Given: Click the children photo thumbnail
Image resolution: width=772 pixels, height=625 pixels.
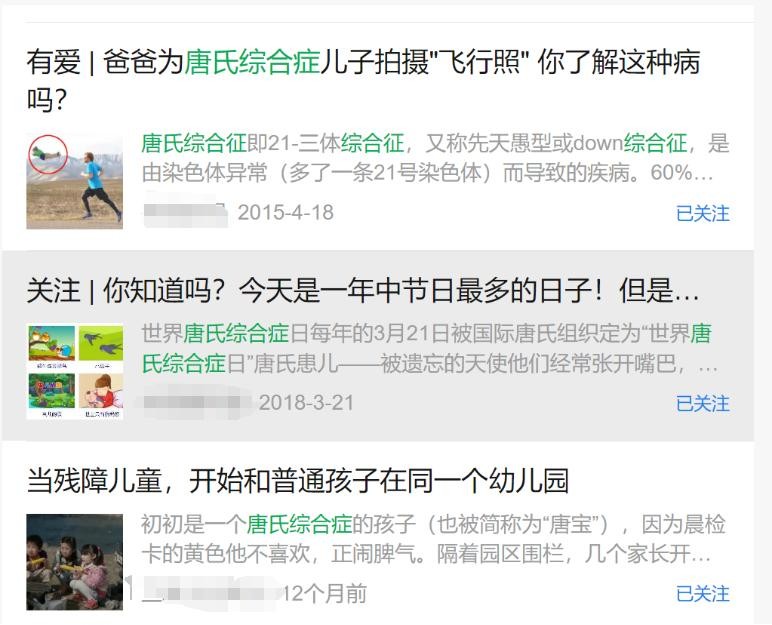Looking at the screenshot, I should click(x=74, y=562).
